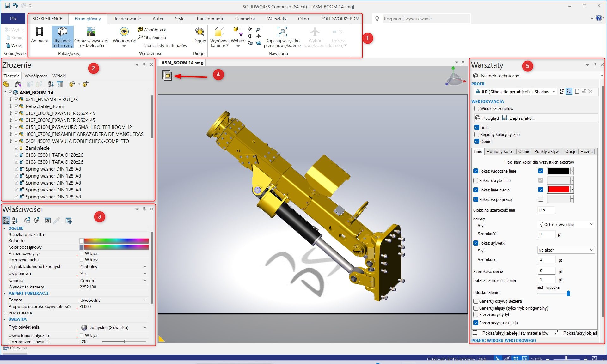The height and width of the screenshot is (364, 607).
Task: Click Zapisz jako in Warsztaty panel
Action: click(518, 118)
